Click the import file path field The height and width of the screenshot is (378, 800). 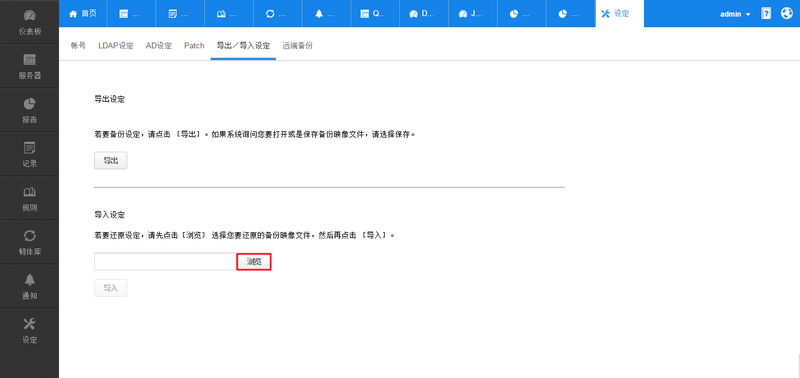pyautogui.click(x=165, y=262)
